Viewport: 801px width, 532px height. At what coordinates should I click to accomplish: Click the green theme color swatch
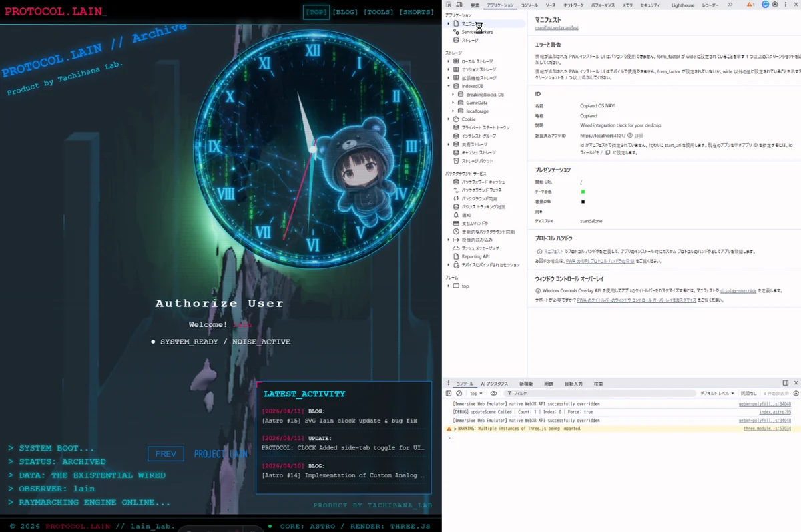583,192
